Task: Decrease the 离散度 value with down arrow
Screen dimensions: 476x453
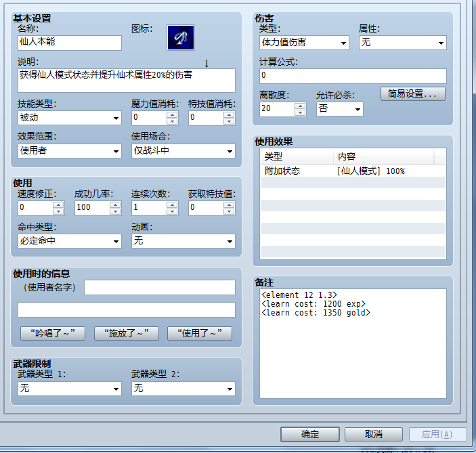Action: tap(300, 112)
